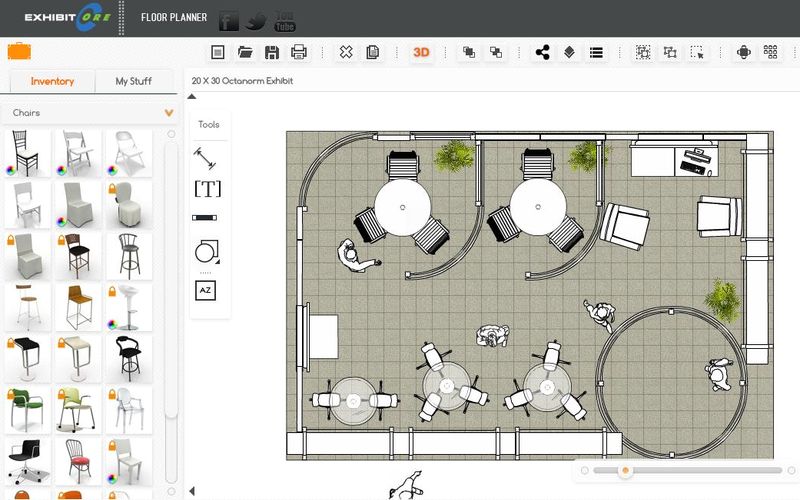The height and width of the screenshot is (500, 800).
Task: Pick the tan seat counter stool thumbnail
Action: tap(78, 307)
